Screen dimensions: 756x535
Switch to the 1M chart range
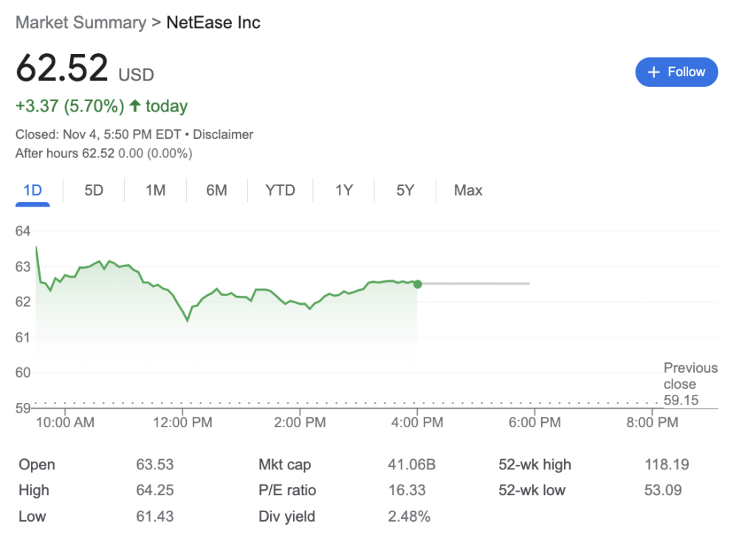[155, 190]
